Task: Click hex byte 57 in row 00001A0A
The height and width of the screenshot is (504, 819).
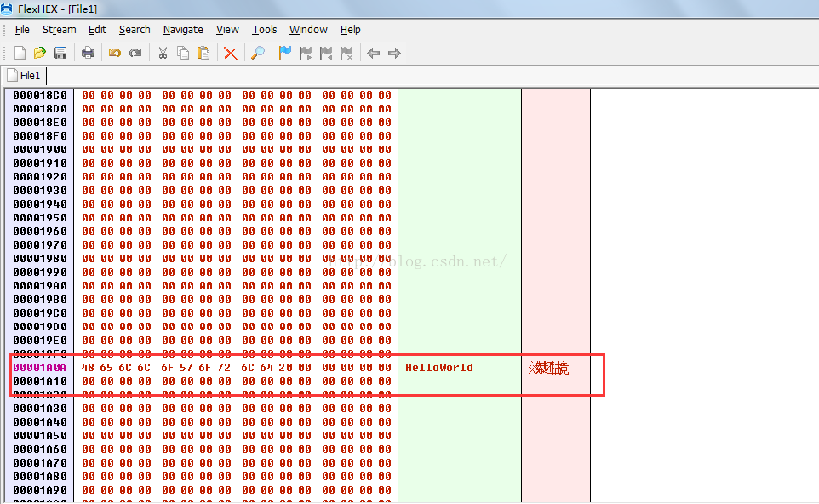Action: pyautogui.click(x=186, y=368)
